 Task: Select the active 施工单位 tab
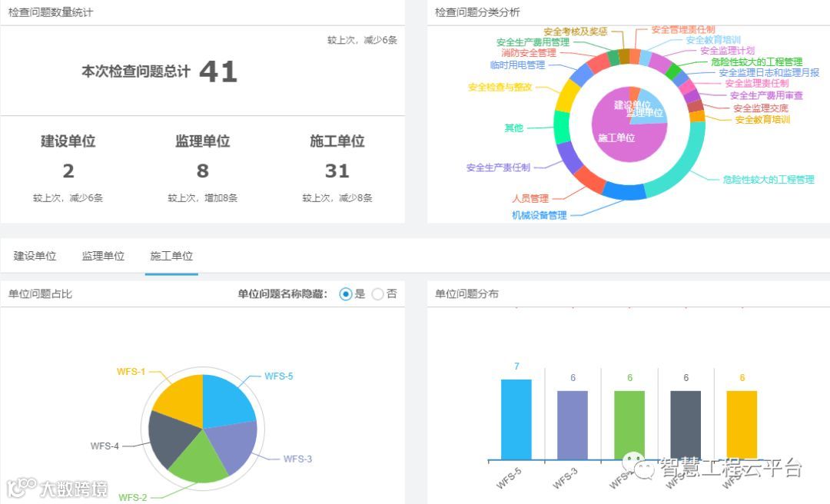tap(171, 257)
